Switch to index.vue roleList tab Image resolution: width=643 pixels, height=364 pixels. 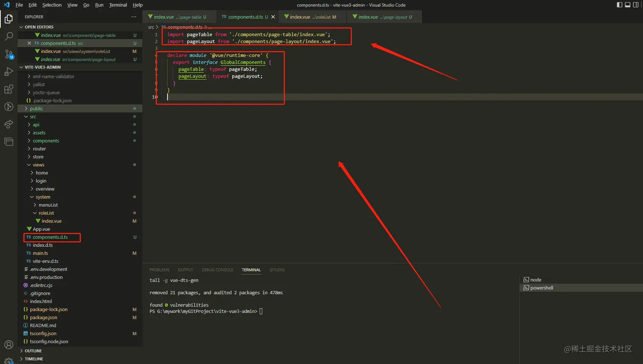(313, 17)
